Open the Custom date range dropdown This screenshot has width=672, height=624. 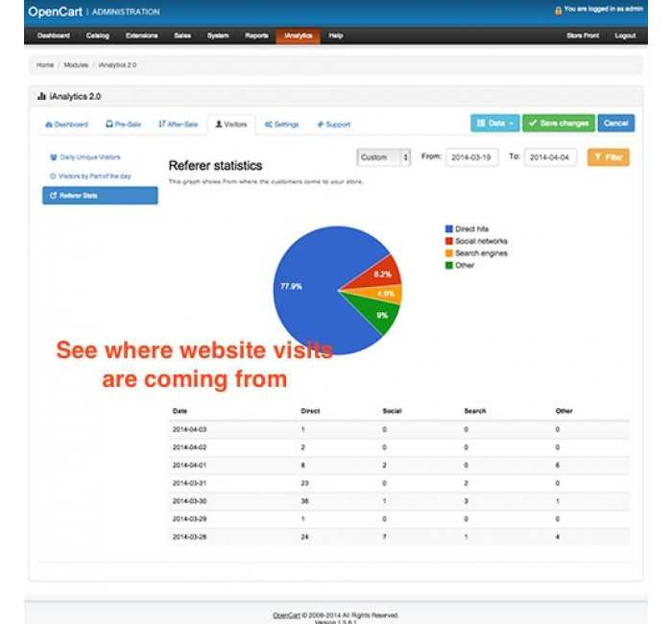pyautogui.click(x=384, y=157)
